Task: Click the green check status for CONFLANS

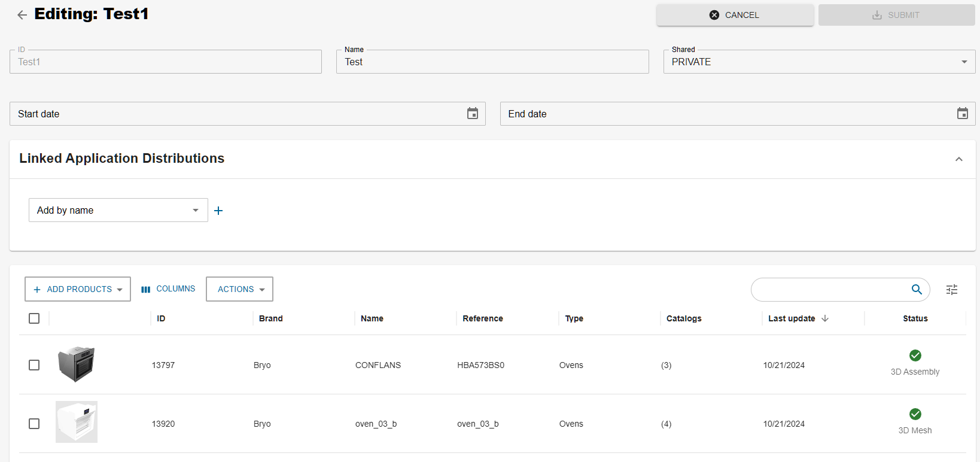Action: [915, 355]
